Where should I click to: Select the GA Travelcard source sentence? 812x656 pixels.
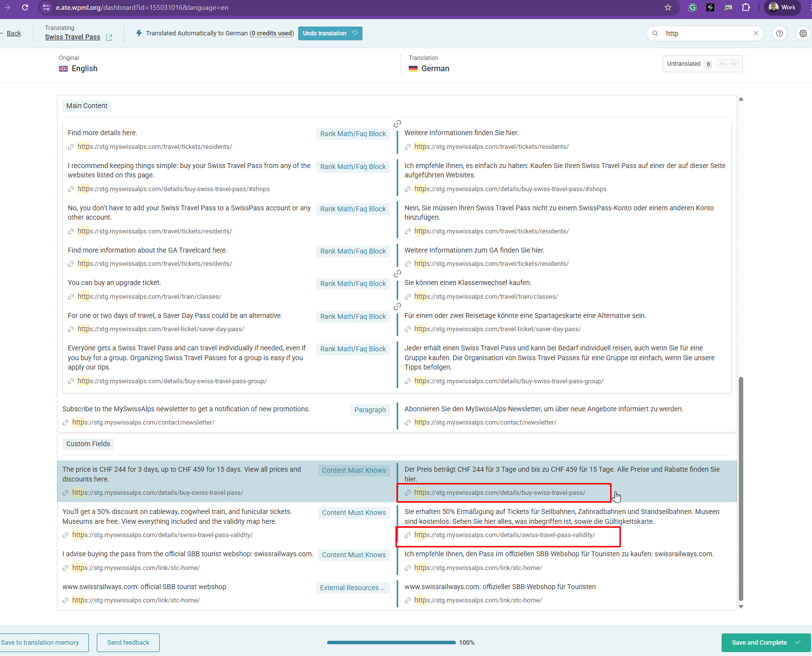point(147,250)
